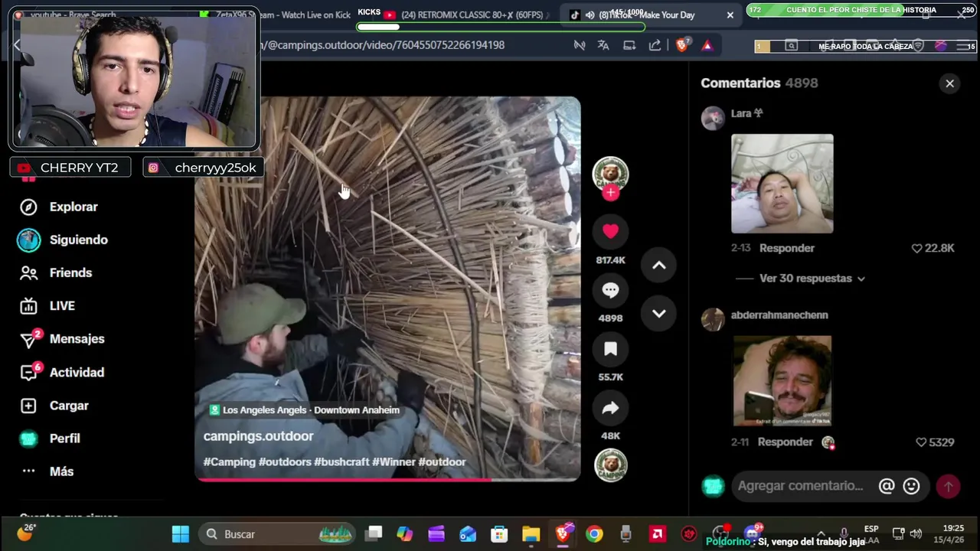Image resolution: width=980 pixels, height=551 pixels.
Task: Open Mensajes inbox
Action: click(x=62, y=338)
